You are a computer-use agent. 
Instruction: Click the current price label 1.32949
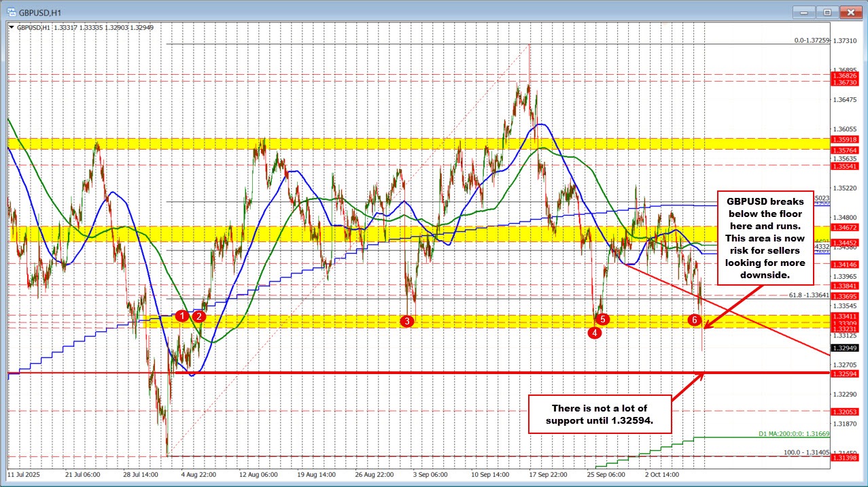[847, 348]
